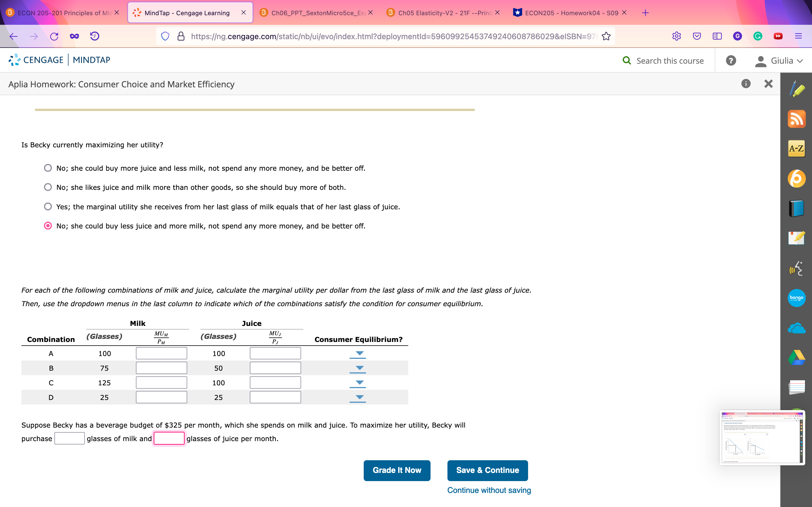
Task: Select 'Yes; the marginal utility she receives' option
Action: coord(48,206)
